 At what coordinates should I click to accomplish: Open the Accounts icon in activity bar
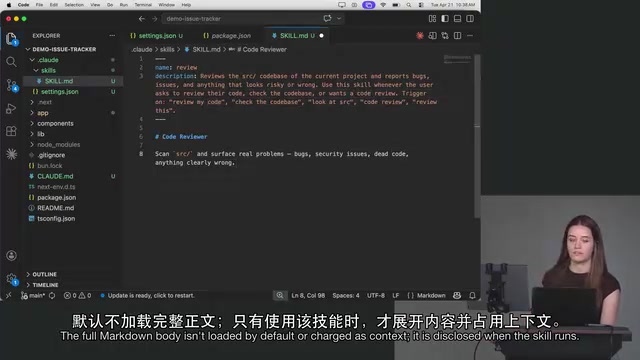[x=11, y=256]
